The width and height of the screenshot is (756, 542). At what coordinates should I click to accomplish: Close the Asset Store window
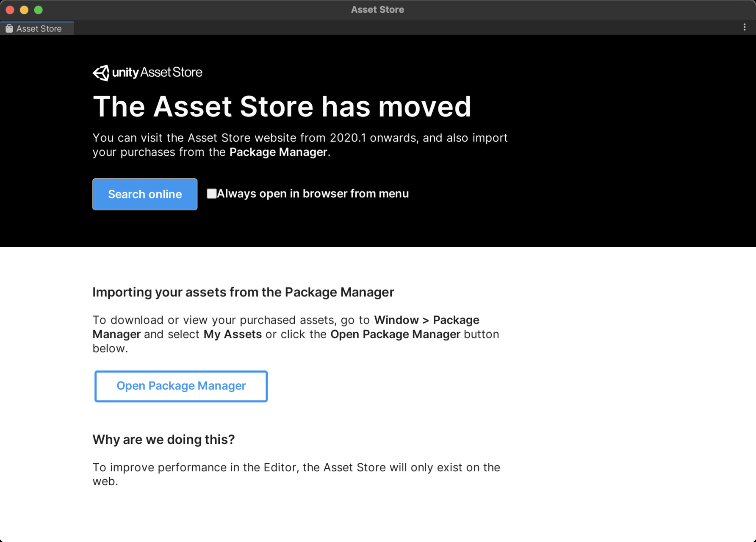10,10
